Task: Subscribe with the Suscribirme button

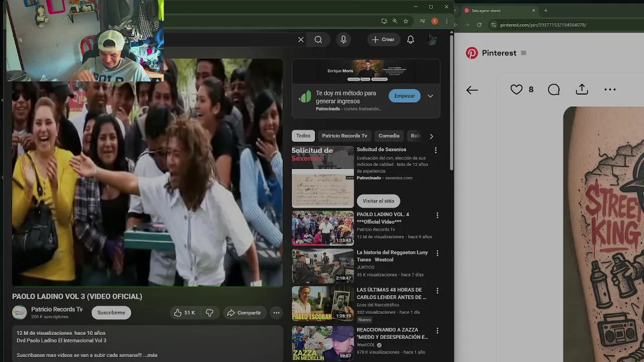Action: pos(111,313)
